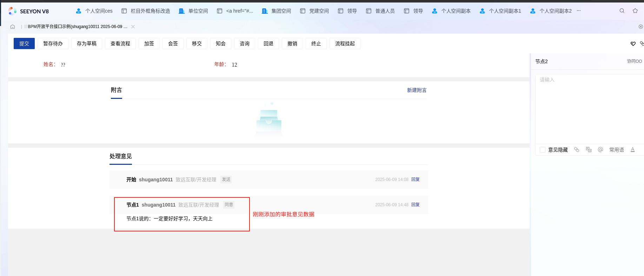
Task: Attach file using paperclip in opinion toolbar
Action: coord(577,150)
